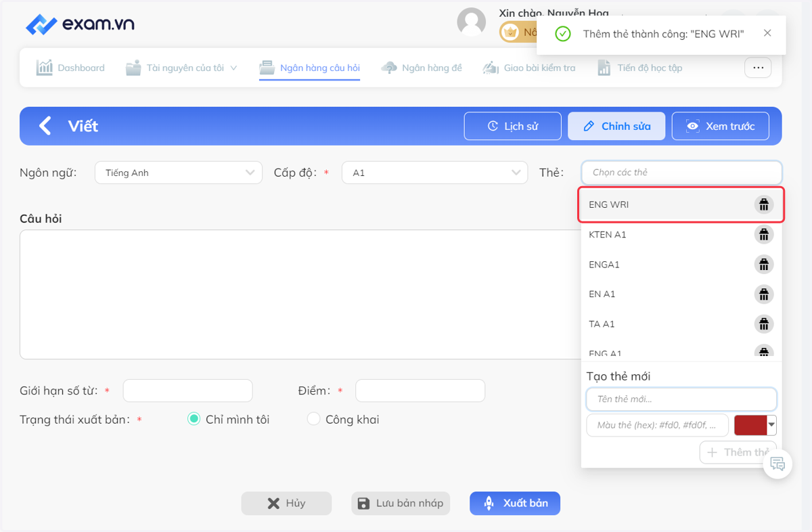Open the Dashboard tab
The image size is (812, 532).
click(x=70, y=68)
